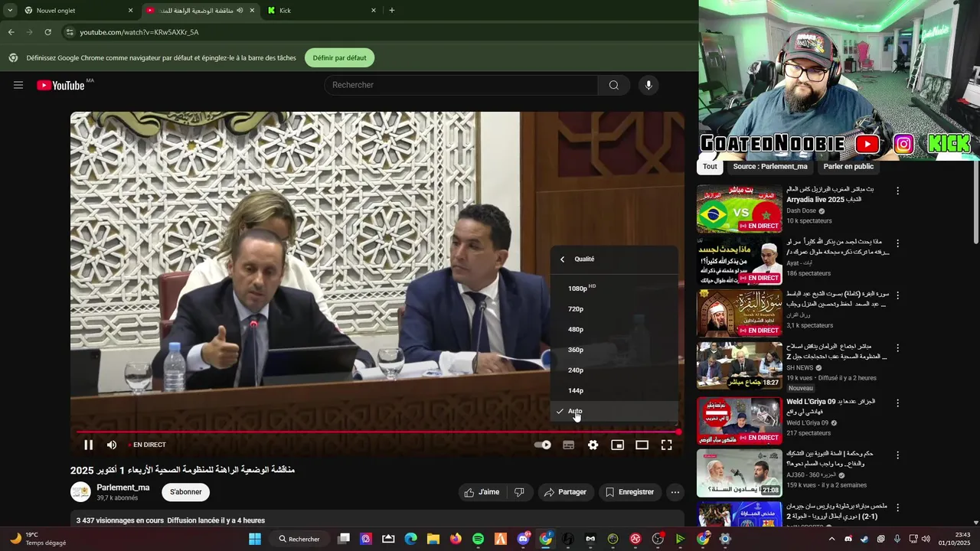Toggle the autoplay switch in player
Viewport: 980px width, 551px height.
coord(543,445)
